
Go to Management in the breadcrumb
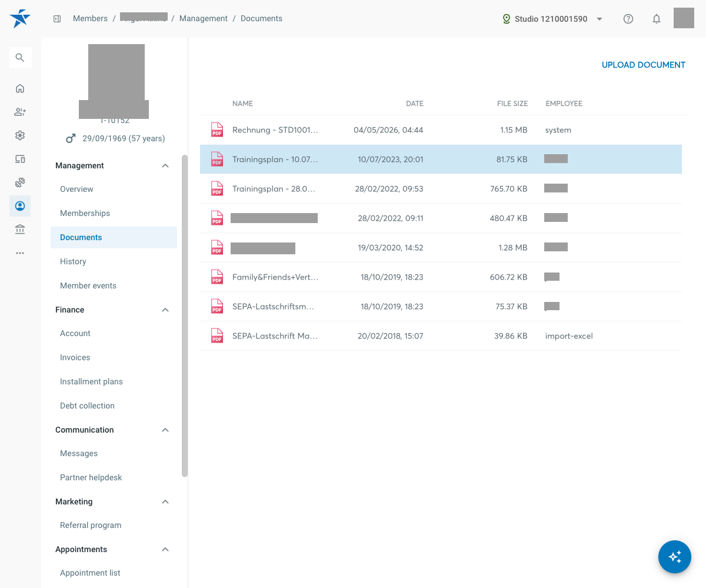coord(204,19)
